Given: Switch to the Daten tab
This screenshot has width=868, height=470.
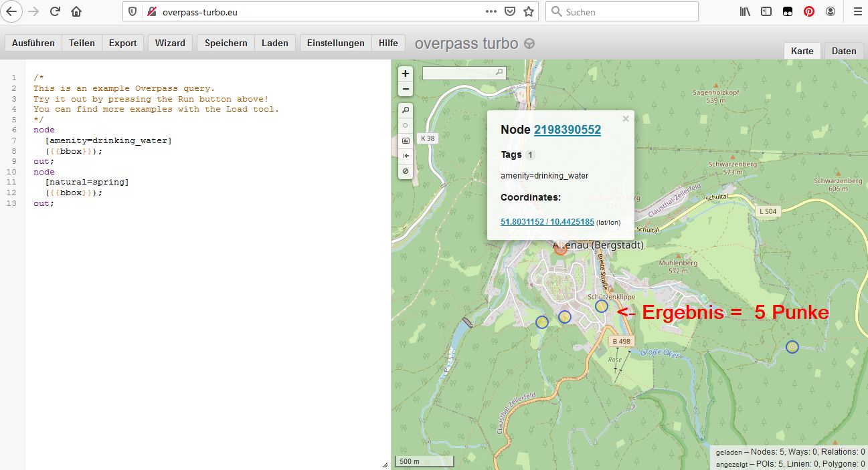Looking at the screenshot, I should tap(844, 51).
